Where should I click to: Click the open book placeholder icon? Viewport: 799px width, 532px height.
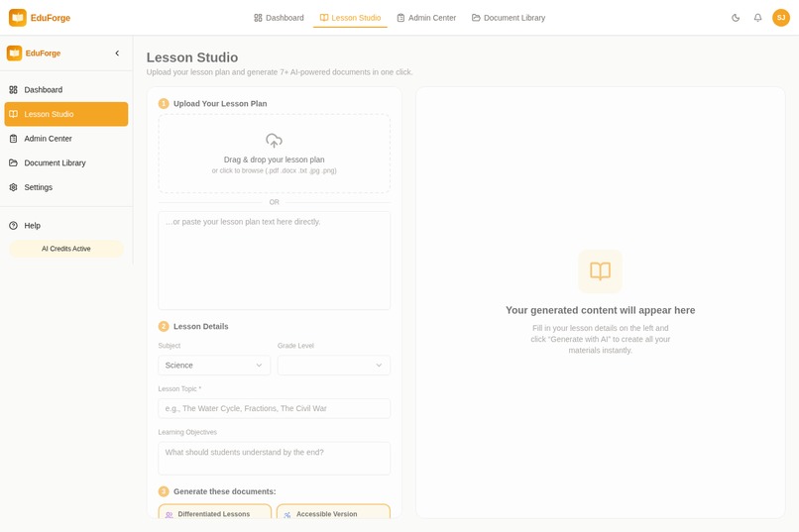(x=601, y=270)
